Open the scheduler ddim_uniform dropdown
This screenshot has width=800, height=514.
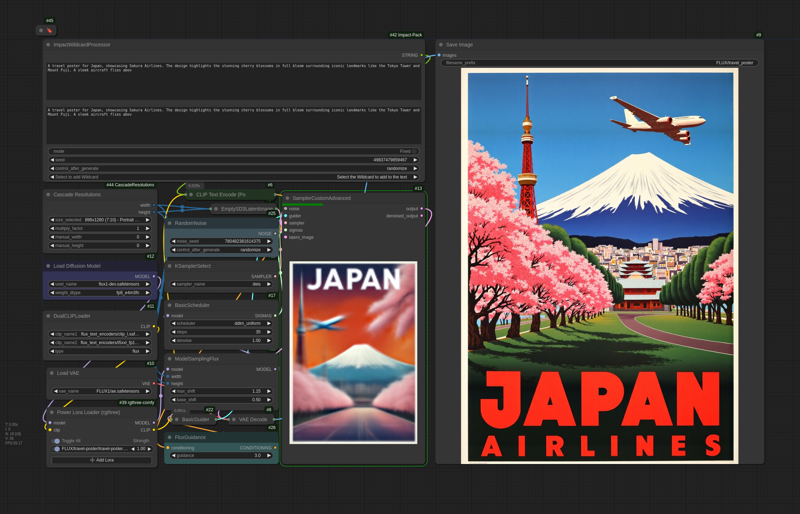[x=220, y=324]
